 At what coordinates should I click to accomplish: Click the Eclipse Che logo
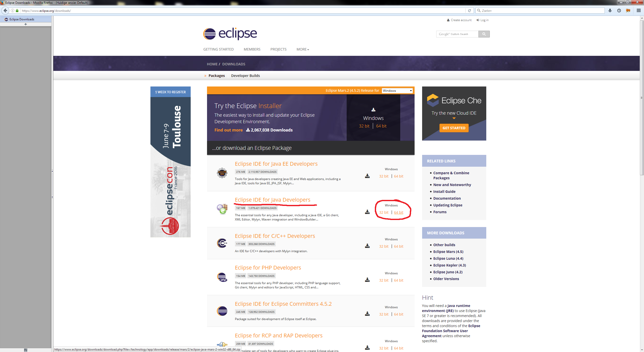pyautogui.click(x=432, y=100)
